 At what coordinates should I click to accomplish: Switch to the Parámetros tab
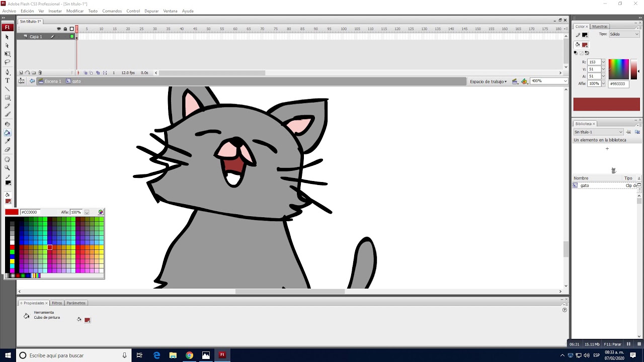(x=76, y=303)
